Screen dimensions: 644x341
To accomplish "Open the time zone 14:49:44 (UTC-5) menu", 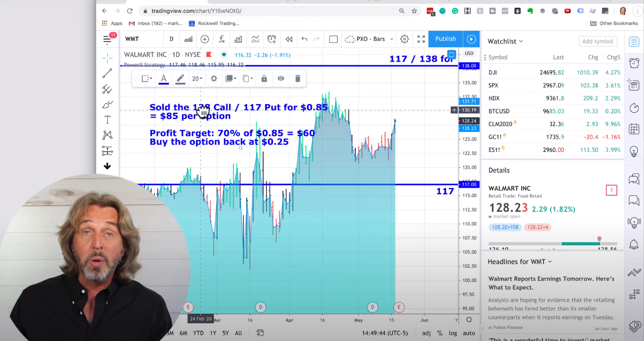I will [384, 333].
